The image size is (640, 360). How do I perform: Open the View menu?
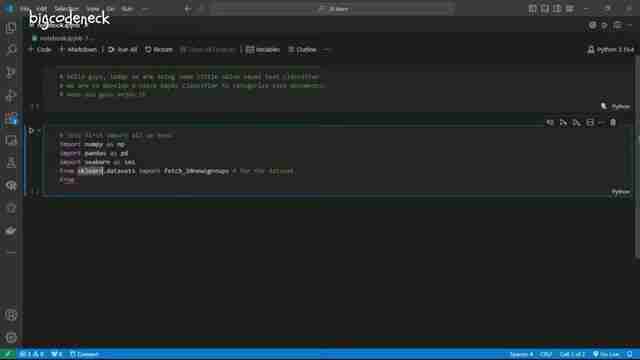tap(93, 9)
